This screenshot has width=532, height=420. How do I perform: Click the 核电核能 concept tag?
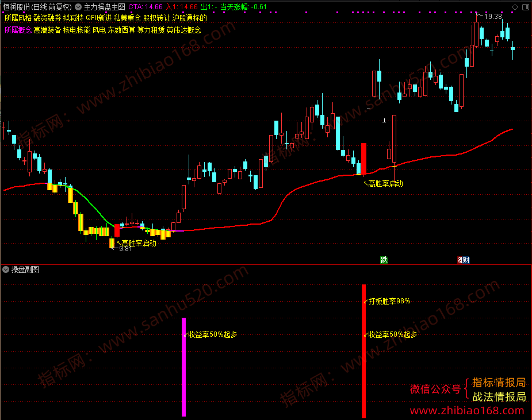(x=76, y=30)
